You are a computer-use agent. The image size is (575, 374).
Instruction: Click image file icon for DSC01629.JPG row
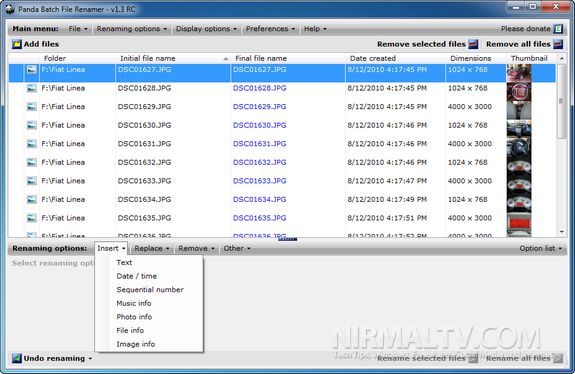click(32, 107)
